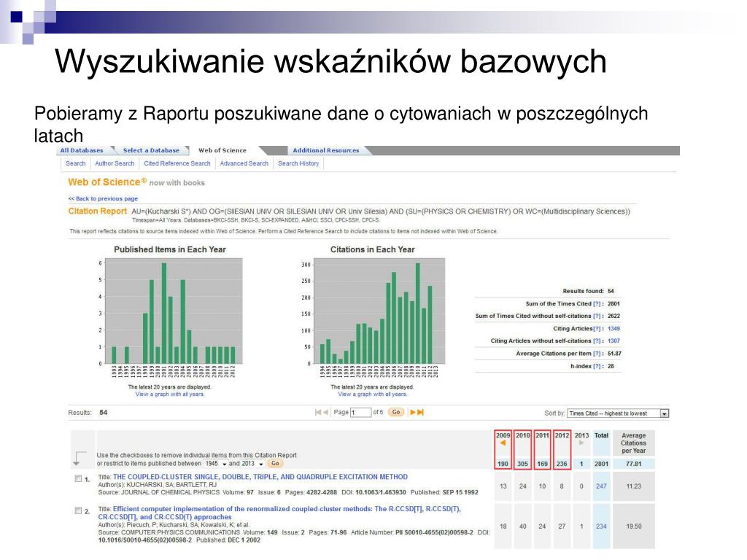Switch to All Databases tab
Image resolution: width=747 pixels, height=560 pixels.
coord(82,150)
